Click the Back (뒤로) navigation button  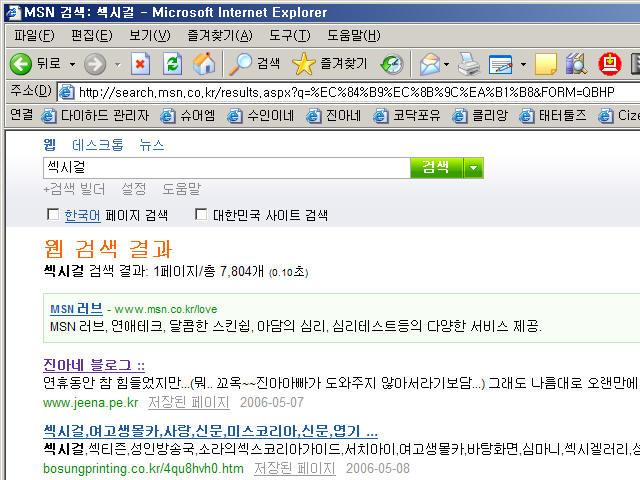pyautogui.click(x=35, y=64)
